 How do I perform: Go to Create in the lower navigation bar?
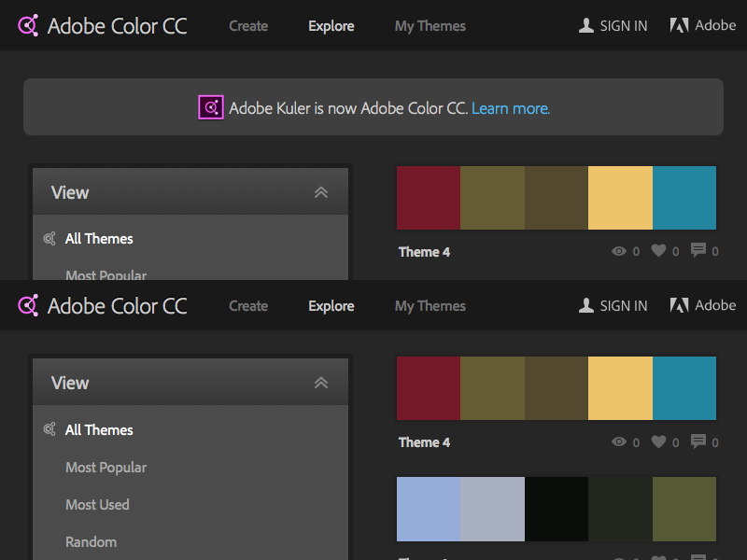[248, 306]
